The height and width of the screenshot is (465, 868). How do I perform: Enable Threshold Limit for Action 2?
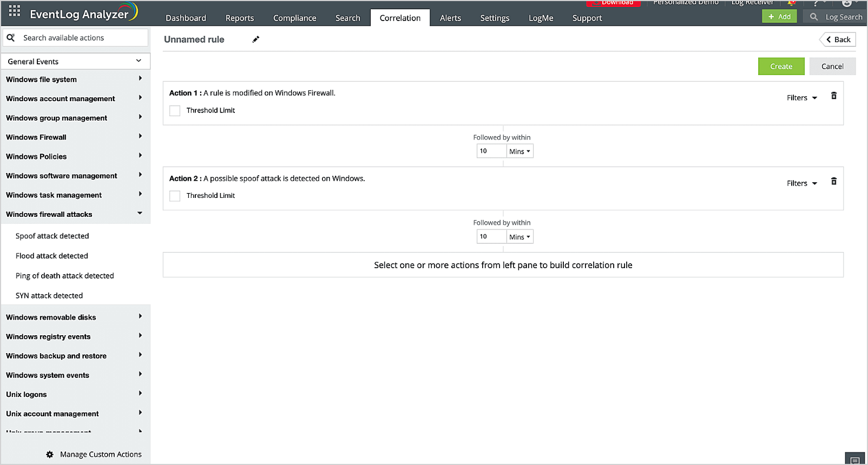pyautogui.click(x=175, y=196)
